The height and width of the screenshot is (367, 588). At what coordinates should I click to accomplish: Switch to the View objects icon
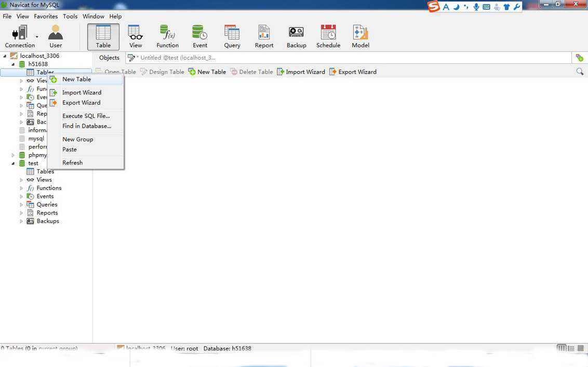tap(136, 36)
